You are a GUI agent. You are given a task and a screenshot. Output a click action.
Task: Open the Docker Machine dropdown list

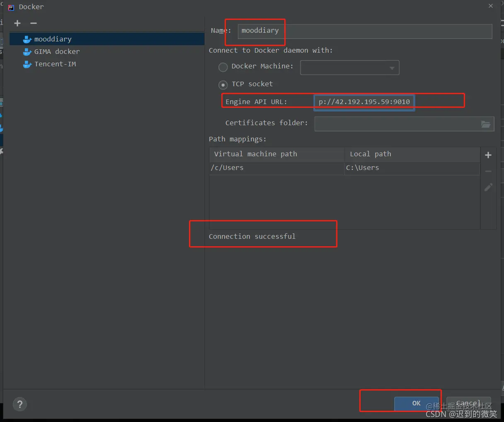coord(349,68)
